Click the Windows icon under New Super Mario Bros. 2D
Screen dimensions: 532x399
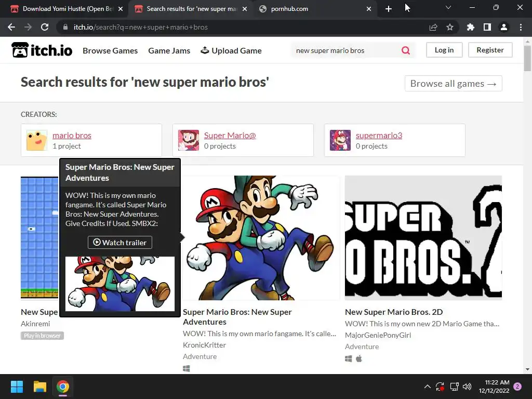[x=349, y=358]
